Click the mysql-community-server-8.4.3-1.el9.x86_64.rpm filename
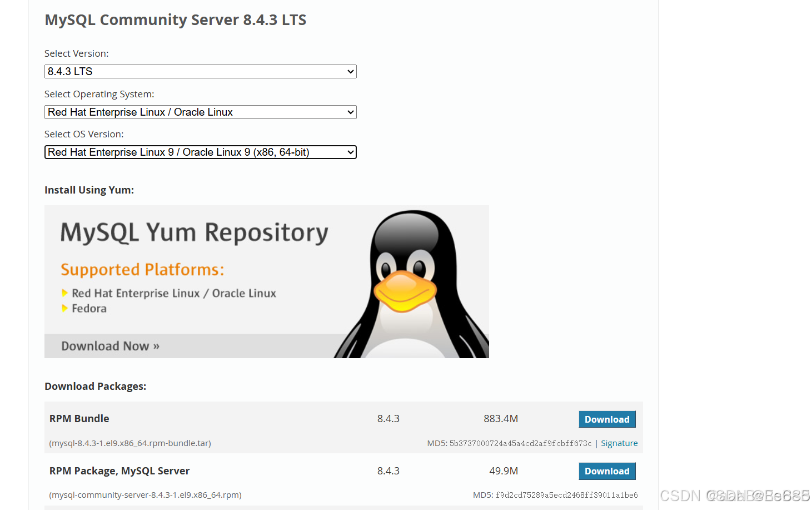812x510 pixels. click(145, 494)
